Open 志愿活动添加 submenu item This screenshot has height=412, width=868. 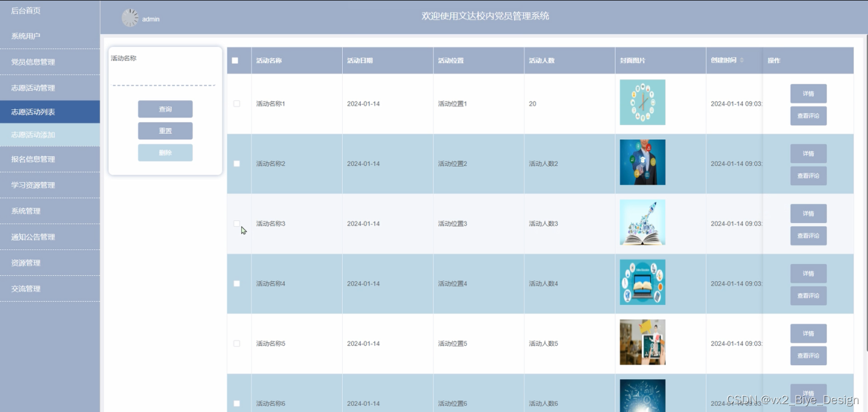point(50,135)
